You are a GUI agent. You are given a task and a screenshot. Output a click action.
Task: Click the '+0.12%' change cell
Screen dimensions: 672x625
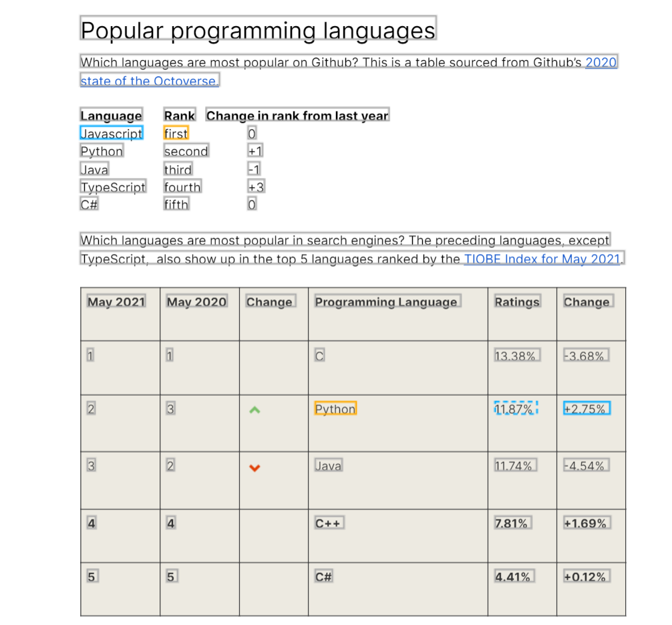point(586,576)
